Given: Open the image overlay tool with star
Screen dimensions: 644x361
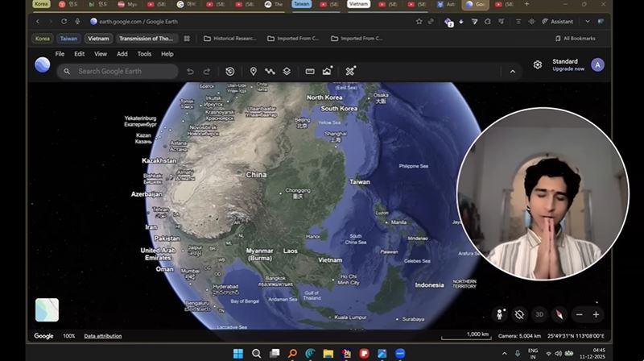Looking at the screenshot, I should coord(327,71).
